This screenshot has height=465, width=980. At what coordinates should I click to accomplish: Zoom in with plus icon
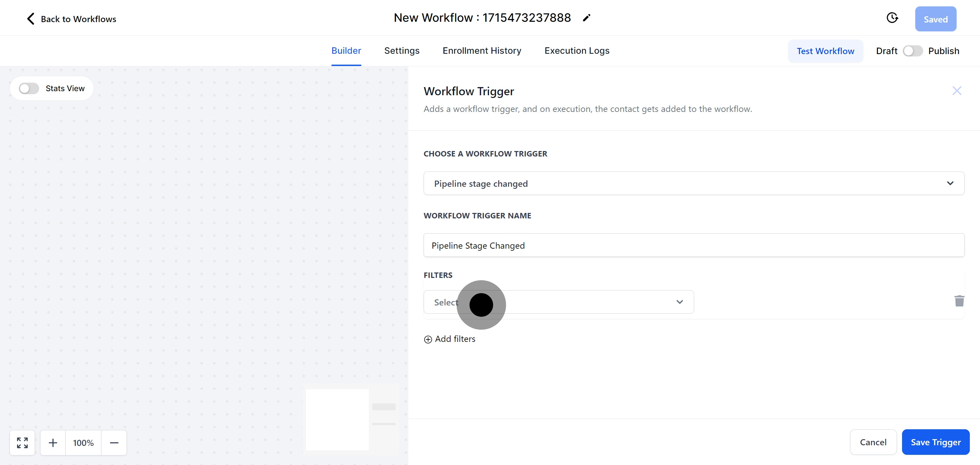53,443
